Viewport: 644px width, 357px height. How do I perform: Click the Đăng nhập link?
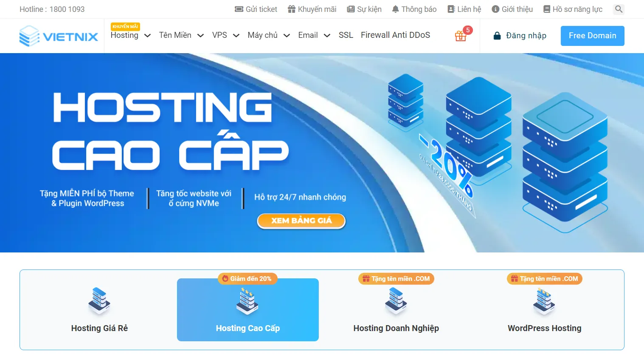coord(526,35)
